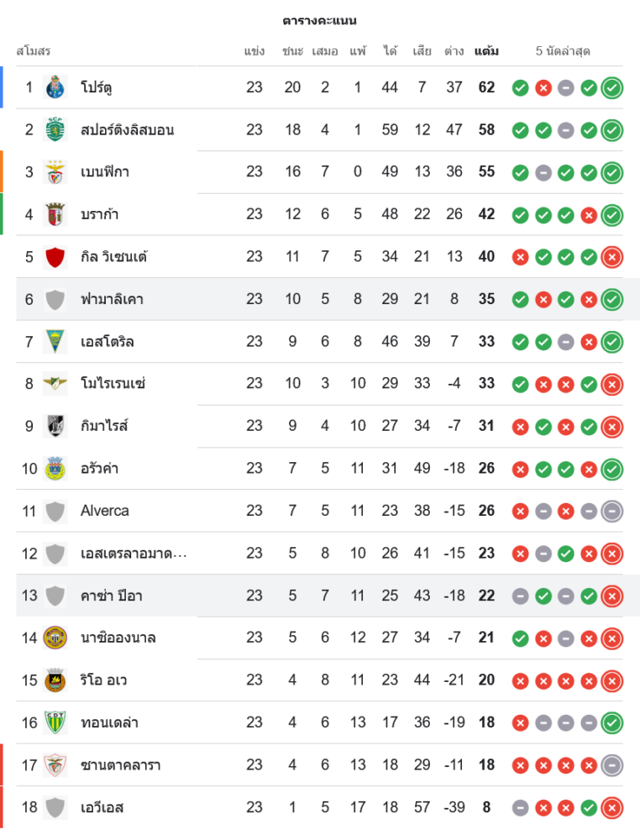This screenshot has width=640, height=840.
Task: Click AVS latest match loss indicator
Action: click(612, 807)
